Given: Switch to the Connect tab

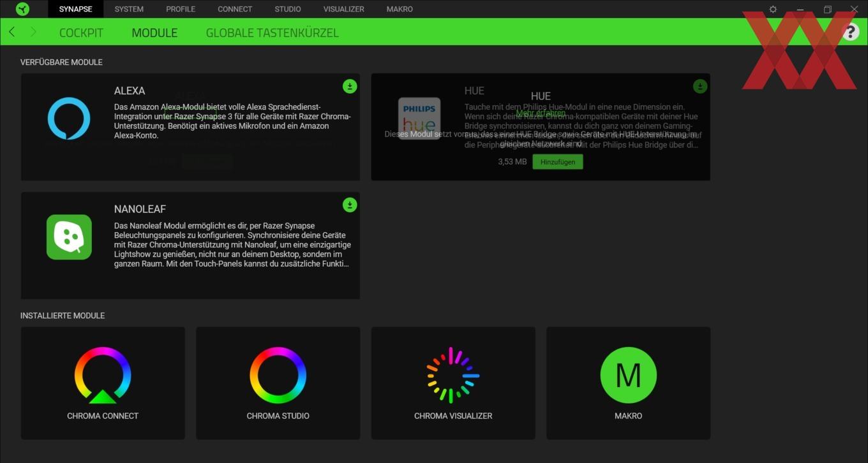Looking at the screenshot, I should 235,9.
